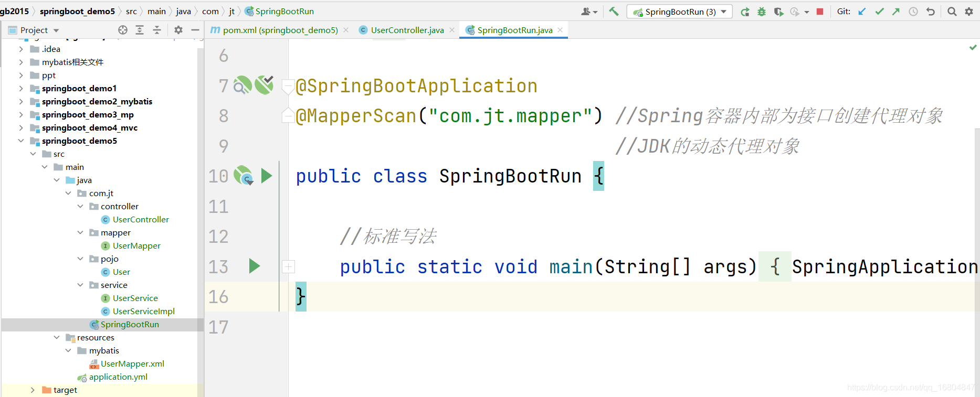The width and height of the screenshot is (980, 397).
Task: Select User class under pojo
Action: 121,272
